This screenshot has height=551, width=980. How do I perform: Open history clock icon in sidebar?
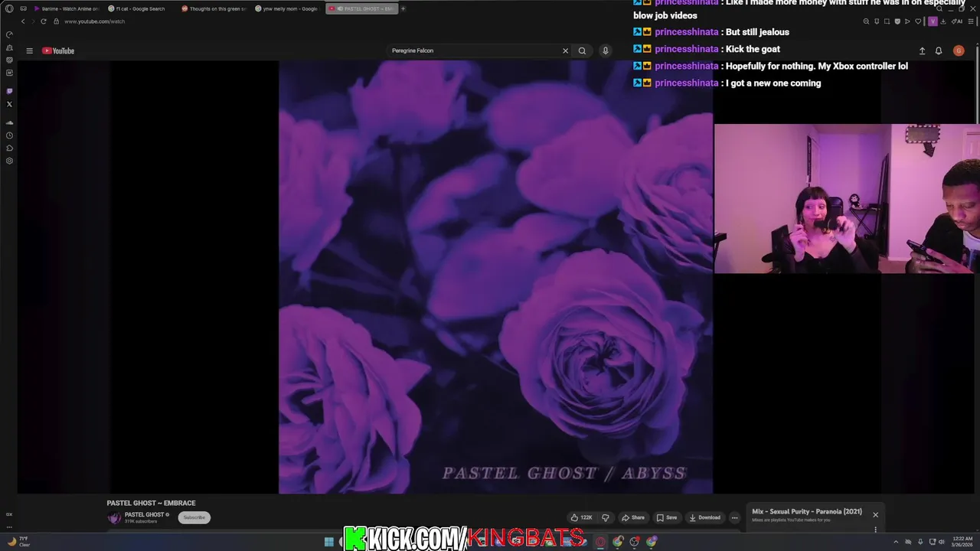(x=9, y=135)
